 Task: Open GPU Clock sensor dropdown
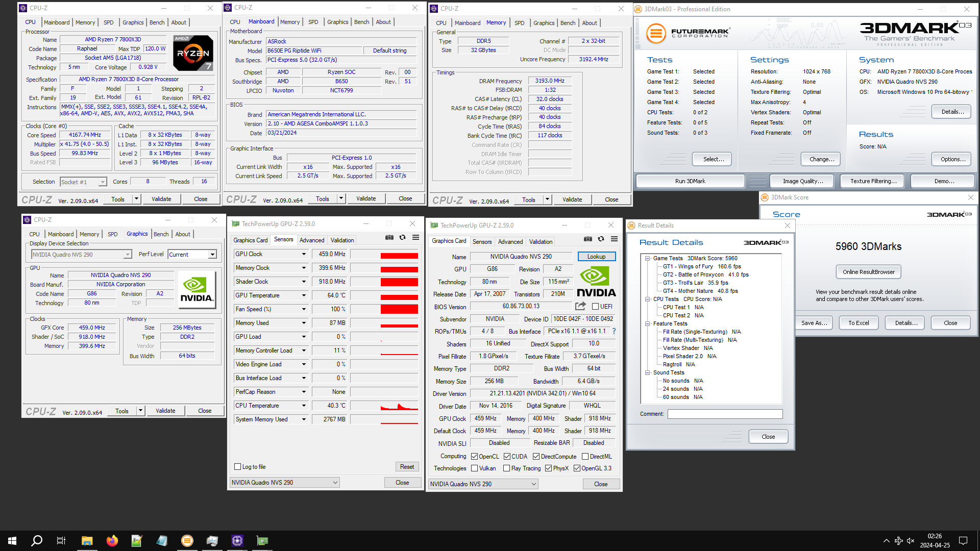[304, 254]
